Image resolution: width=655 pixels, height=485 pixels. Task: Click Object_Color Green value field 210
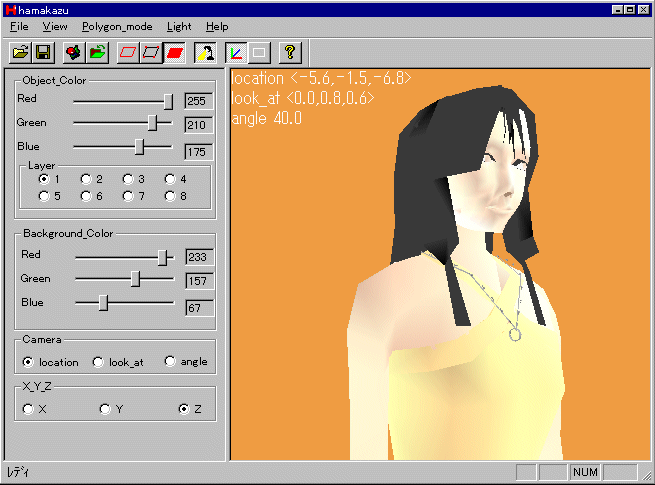click(198, 125)
